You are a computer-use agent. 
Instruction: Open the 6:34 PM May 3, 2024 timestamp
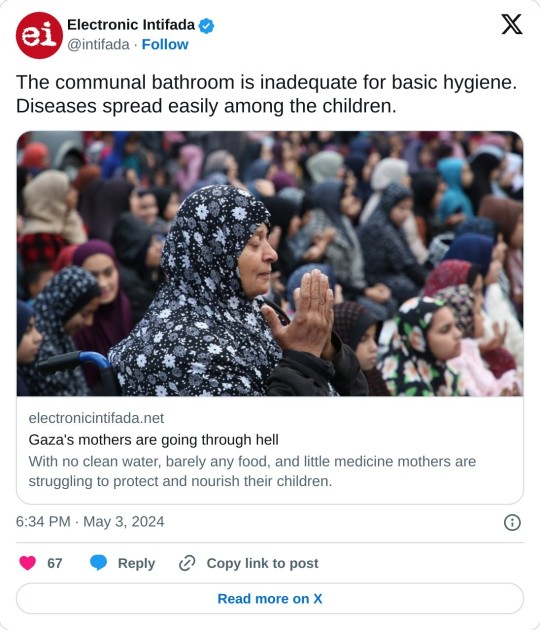90,522
